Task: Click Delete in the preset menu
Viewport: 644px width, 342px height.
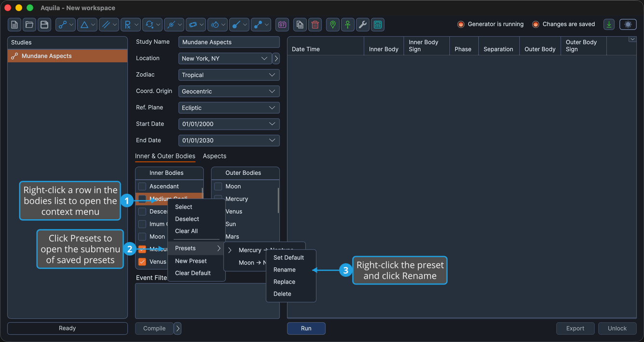Action: [291, 294]
